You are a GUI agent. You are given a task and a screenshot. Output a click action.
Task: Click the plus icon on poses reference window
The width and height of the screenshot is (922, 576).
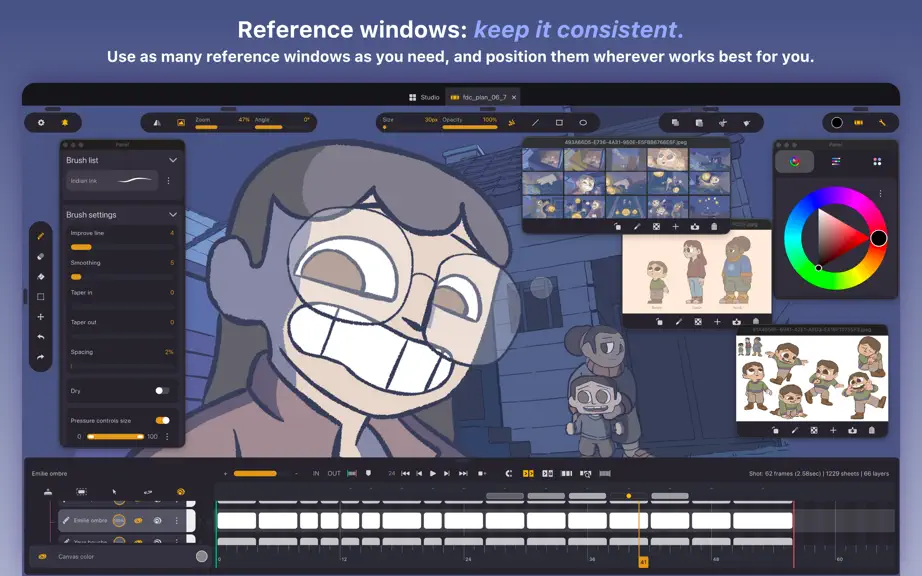click(x=833, y=430)
